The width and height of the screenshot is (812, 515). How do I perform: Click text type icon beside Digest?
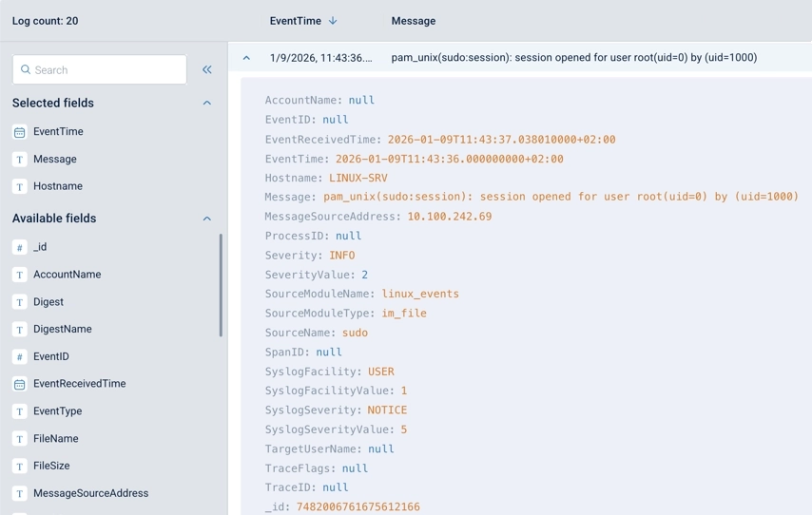coord(20,302)
